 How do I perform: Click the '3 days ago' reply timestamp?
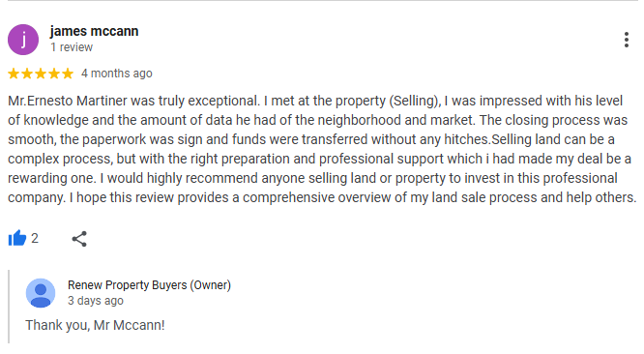pyautogui.click(x=96, y=301)
